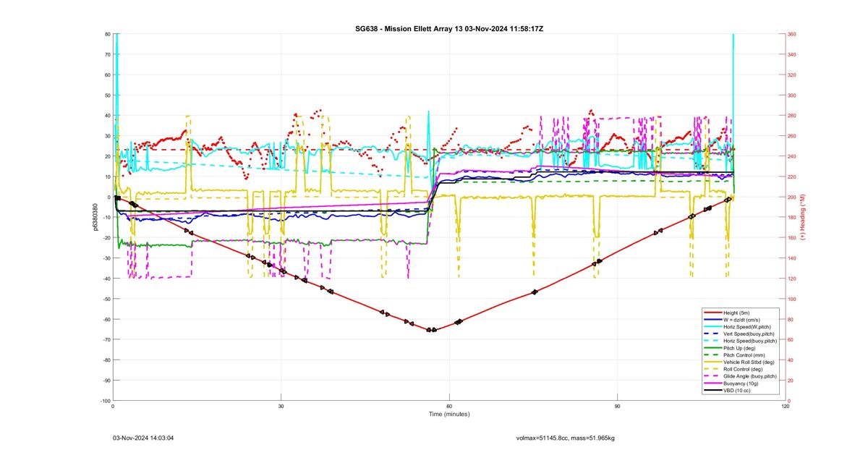Click the black VBD legend line sample
868x450 pixels.
[712, 391]
